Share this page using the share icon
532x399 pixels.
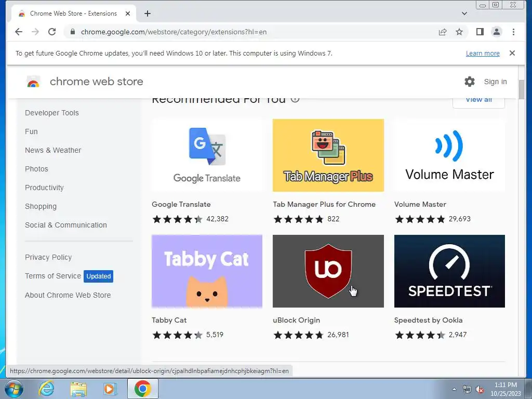click(x=443, y=32)
